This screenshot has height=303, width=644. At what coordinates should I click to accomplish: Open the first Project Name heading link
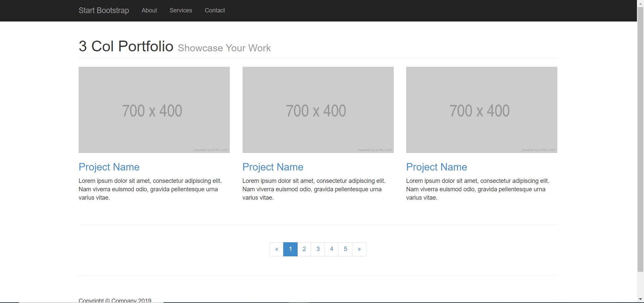pos(109,167)
